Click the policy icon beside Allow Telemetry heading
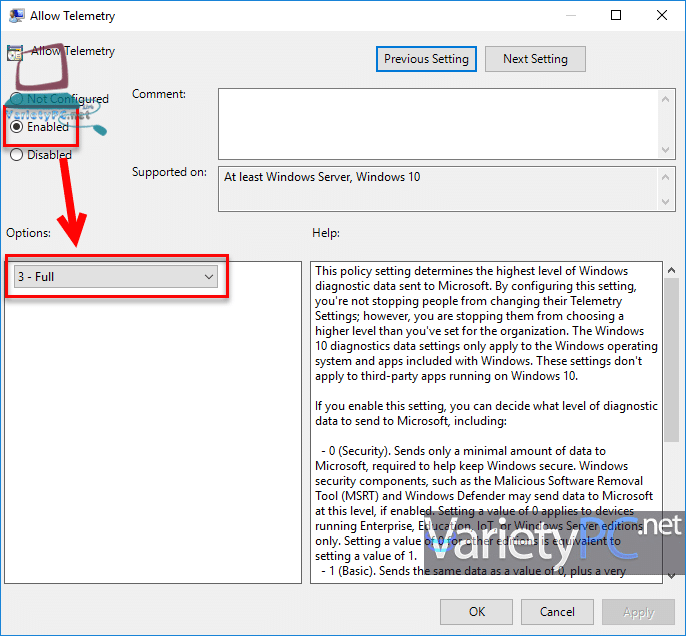This screenshot has height=636, width=686. click(x=15, y=52)
